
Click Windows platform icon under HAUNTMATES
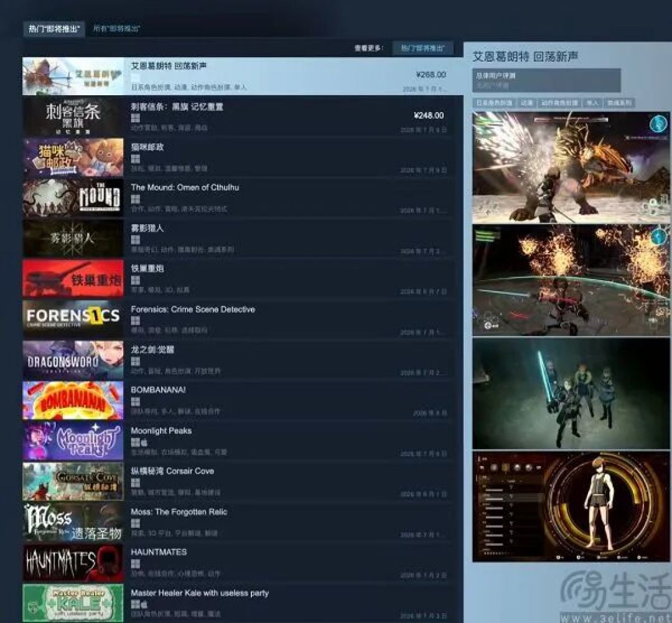point(136,564)
